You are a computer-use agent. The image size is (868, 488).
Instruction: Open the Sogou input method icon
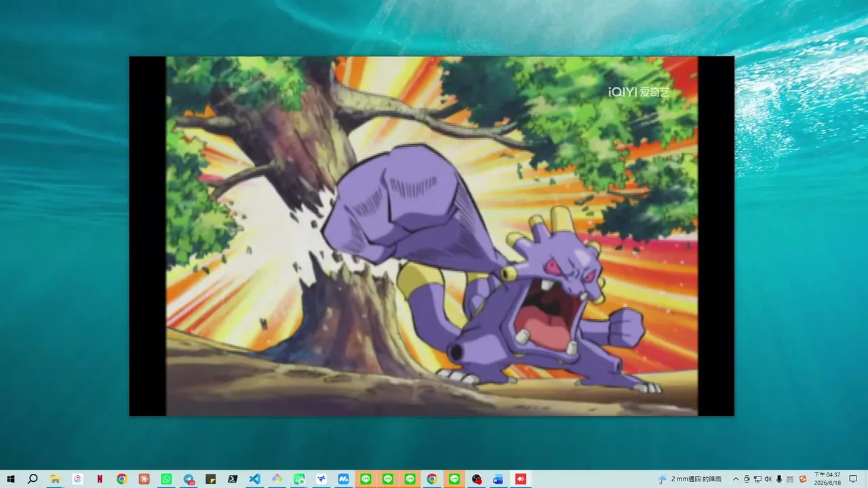point(803,479)
